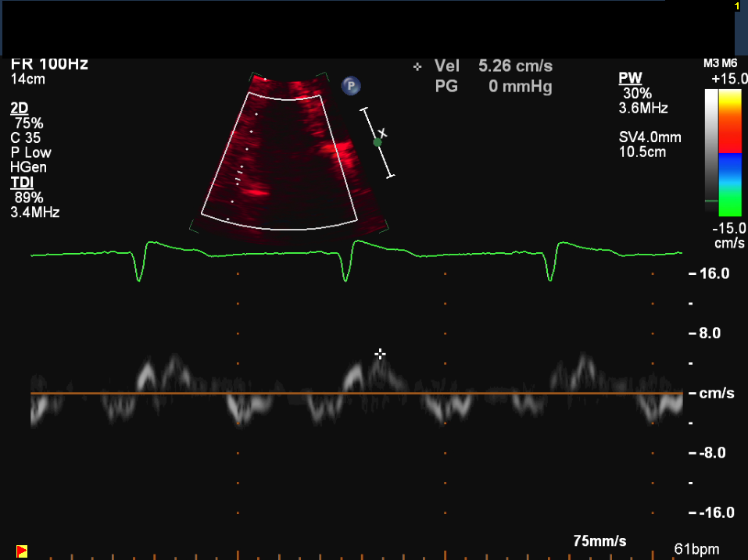The image size is (748, 560).
Task: Click the Vel 5.26 cm/s measurement value
Action: coord(515,67)
